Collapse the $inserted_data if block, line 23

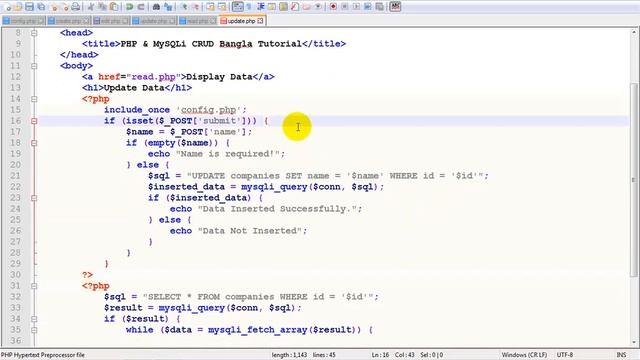[34, 198]
